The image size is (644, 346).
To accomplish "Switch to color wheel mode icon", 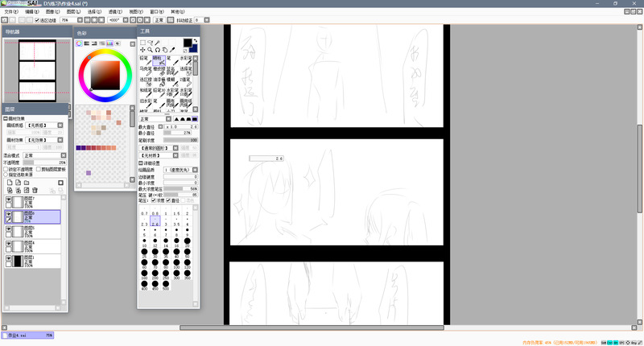I will 80,43.
